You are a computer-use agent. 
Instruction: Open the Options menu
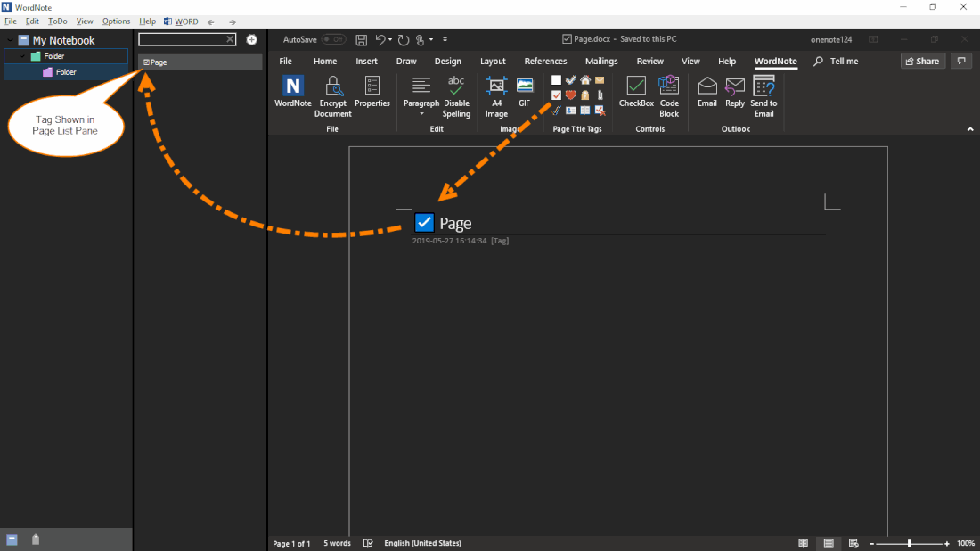[116, 21]
